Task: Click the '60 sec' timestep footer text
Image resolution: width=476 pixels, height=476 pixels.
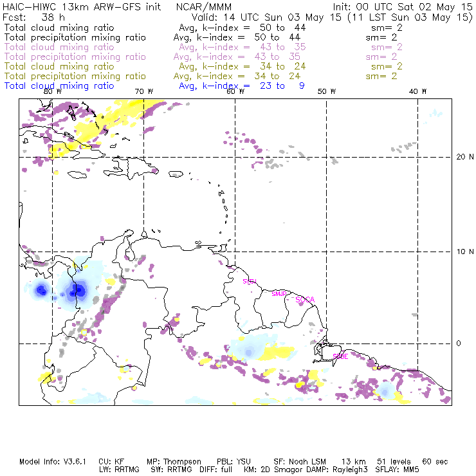Action: [x=435, y=462]
